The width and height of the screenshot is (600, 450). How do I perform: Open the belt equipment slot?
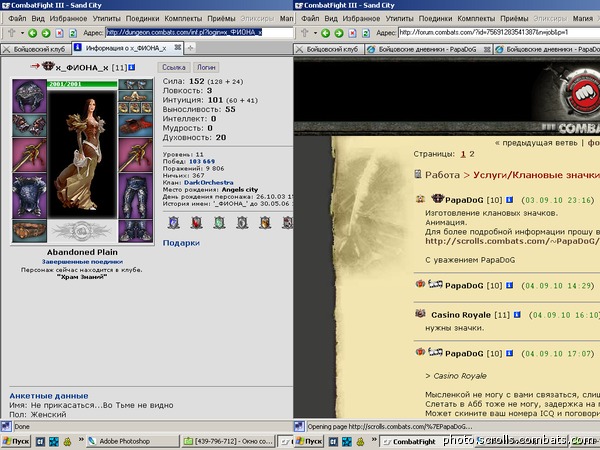pyautogui.click(x=29, y=231)
